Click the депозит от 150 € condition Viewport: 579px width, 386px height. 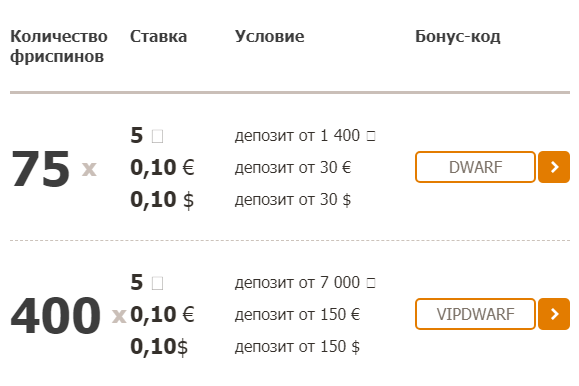click(x=297, y=315)
